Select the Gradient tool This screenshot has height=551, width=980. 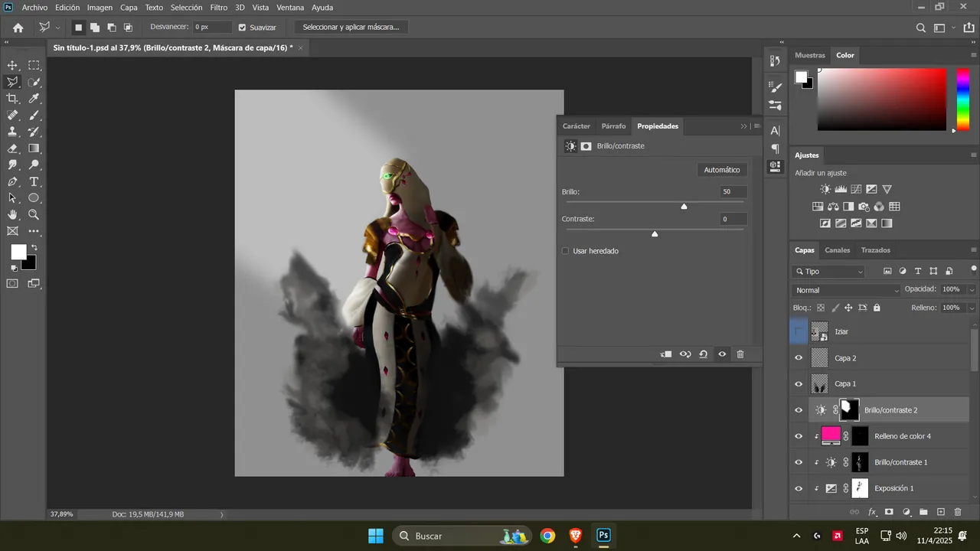34,148
